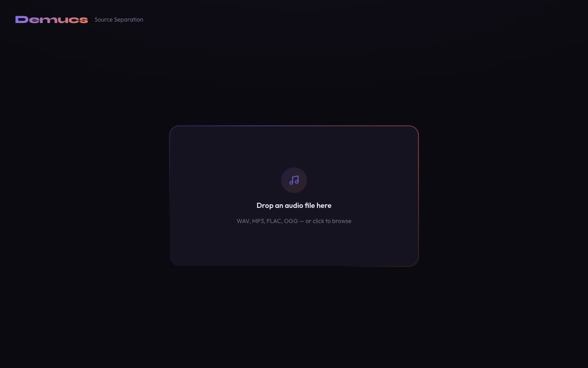
Task: Click the word "Drop" in the heading
Action: pos(265,206)
